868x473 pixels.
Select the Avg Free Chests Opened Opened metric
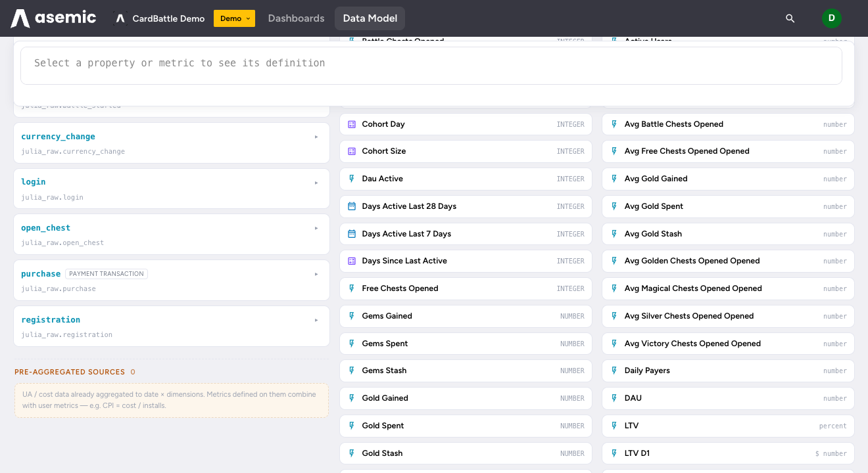728,151
